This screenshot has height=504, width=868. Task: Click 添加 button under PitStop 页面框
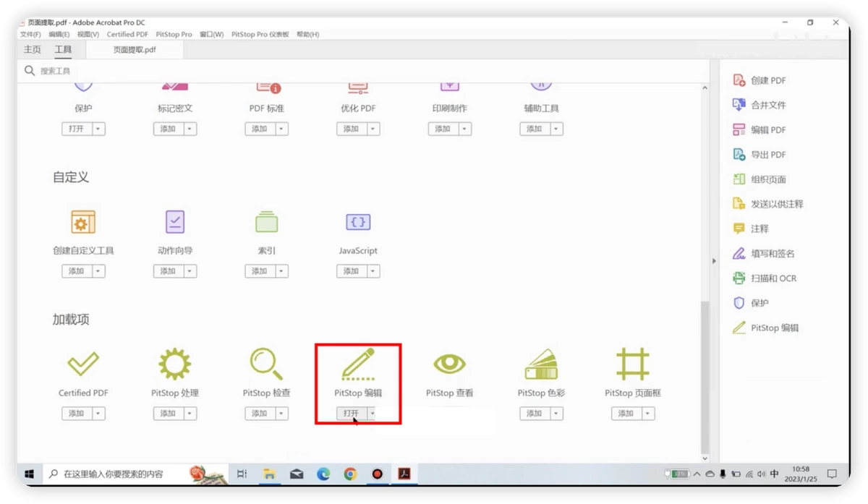coord(626,414)
